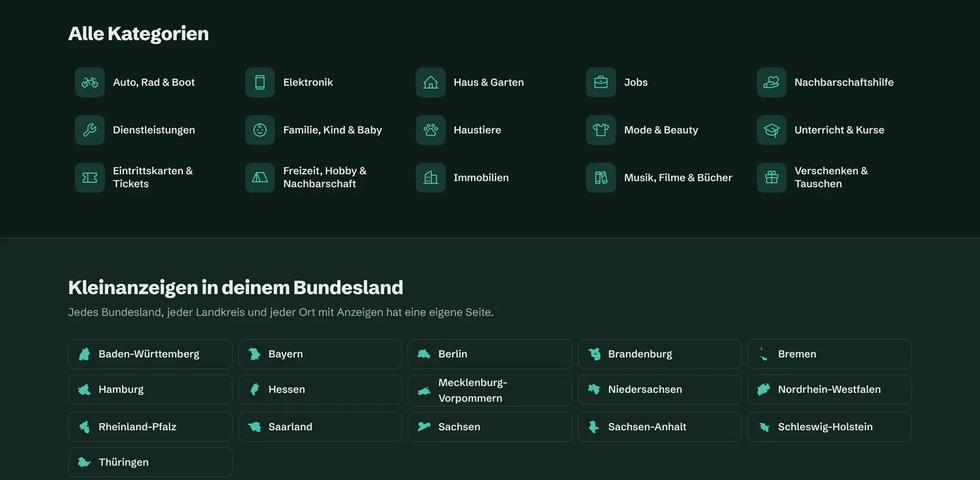Select the Sachsen state button

490,427
